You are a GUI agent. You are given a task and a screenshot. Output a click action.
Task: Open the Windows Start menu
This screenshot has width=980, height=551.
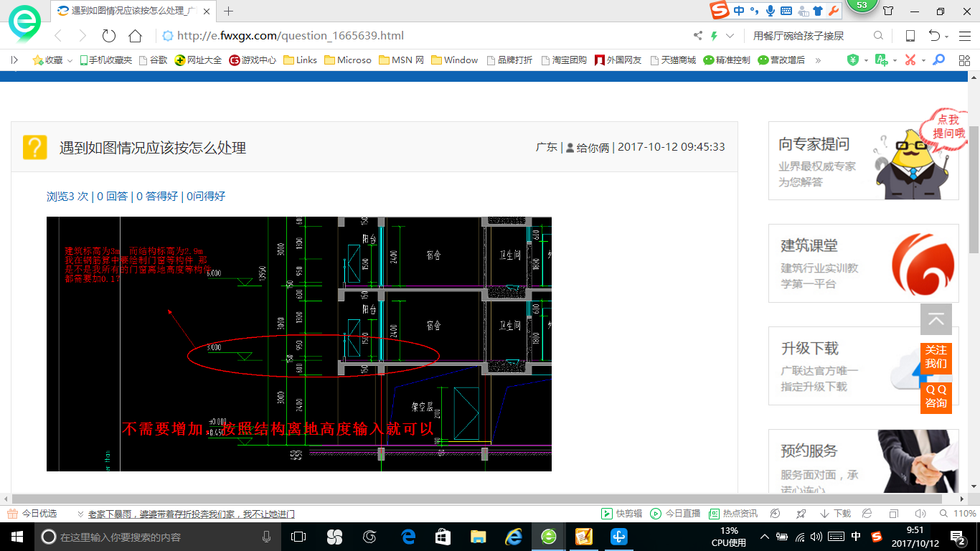(17, 537)
